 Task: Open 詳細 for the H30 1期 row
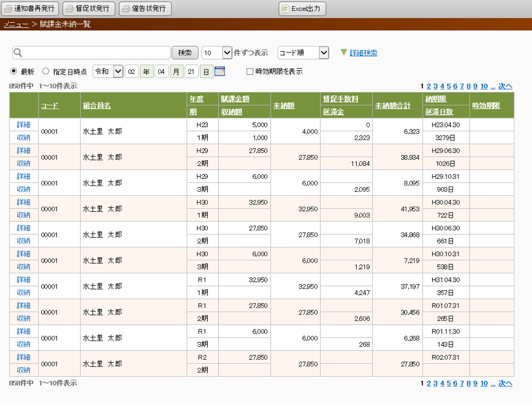24,202
